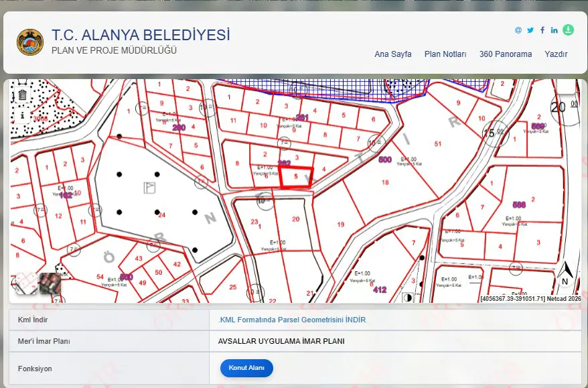This screenshot has width=588, height=388.
Task: Switch to the plan map basemap thumbnail
Action: tap(26, 283)
